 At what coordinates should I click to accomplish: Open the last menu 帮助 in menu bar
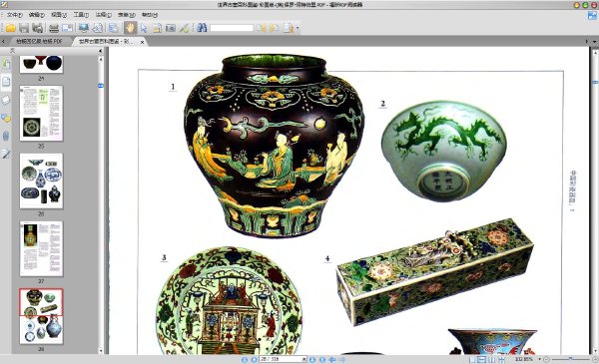point(150,15)
